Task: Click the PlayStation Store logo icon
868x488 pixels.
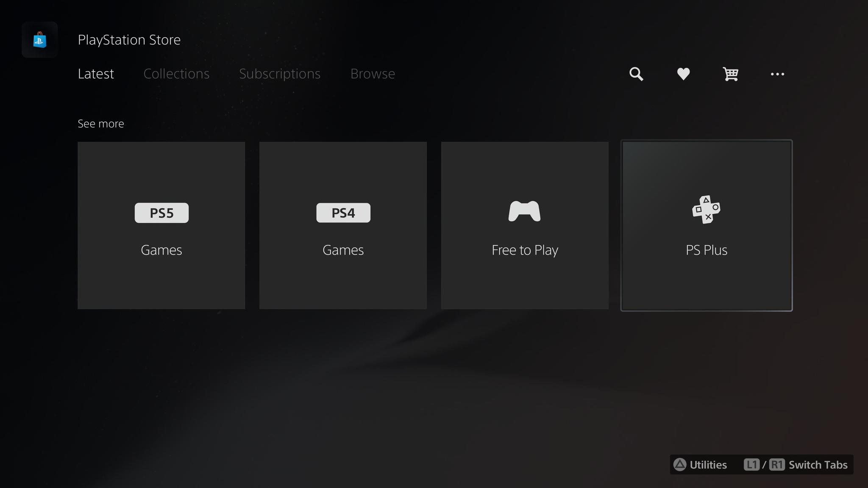Action: 40,39
